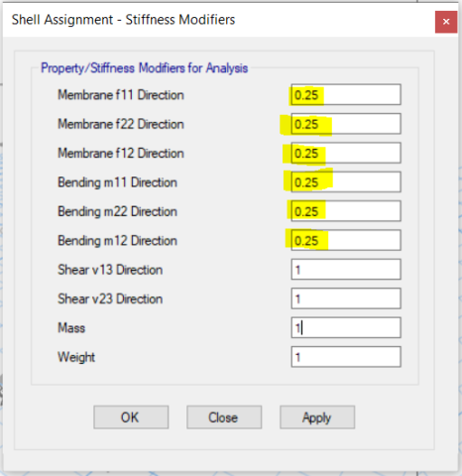Click the Weight modifier input field

(x=346, y=357)
